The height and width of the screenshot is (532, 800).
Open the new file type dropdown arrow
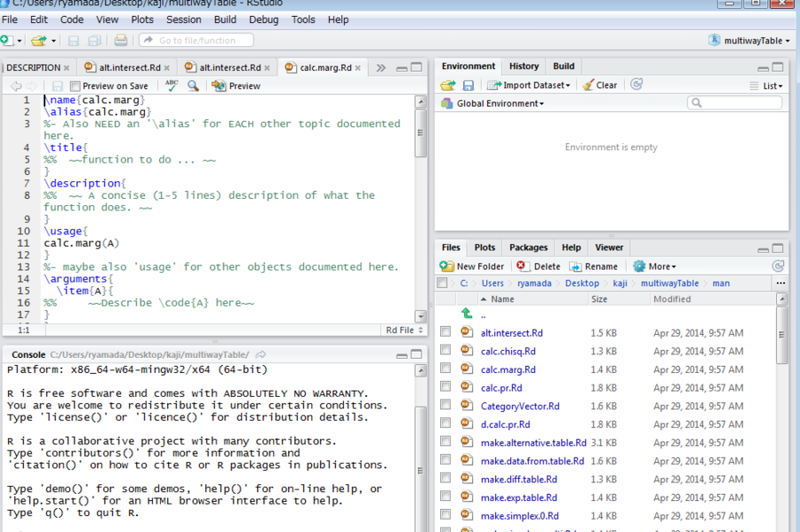click(20, 41)
